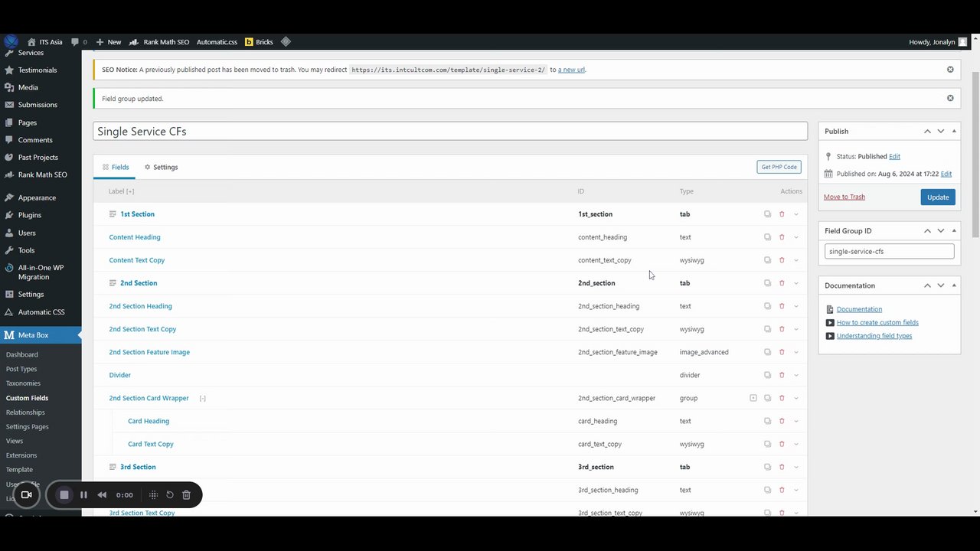Click the WordPress logo icon
980x551 pixels.
click(x=11, y=42)
